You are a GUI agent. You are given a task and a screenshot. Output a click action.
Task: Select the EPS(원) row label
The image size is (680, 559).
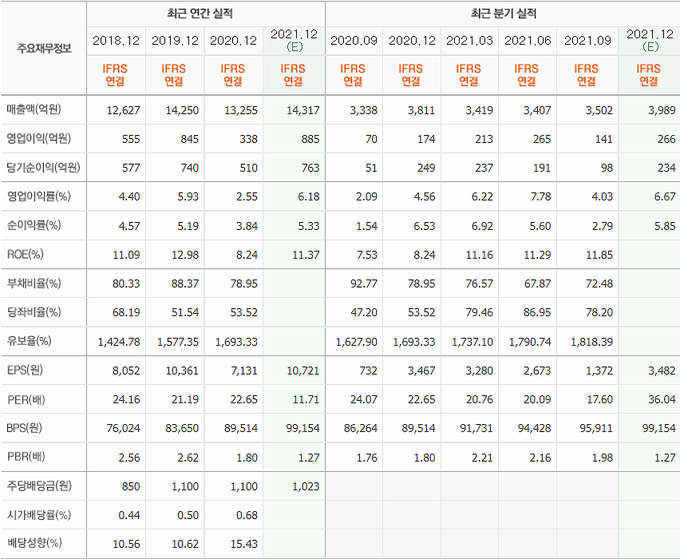(25, 370)
